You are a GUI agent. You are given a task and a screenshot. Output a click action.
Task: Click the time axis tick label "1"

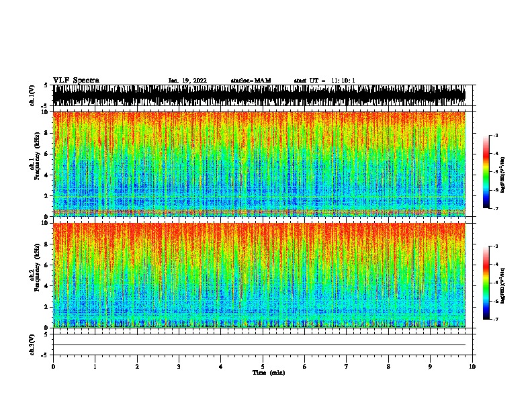[95, 367]
